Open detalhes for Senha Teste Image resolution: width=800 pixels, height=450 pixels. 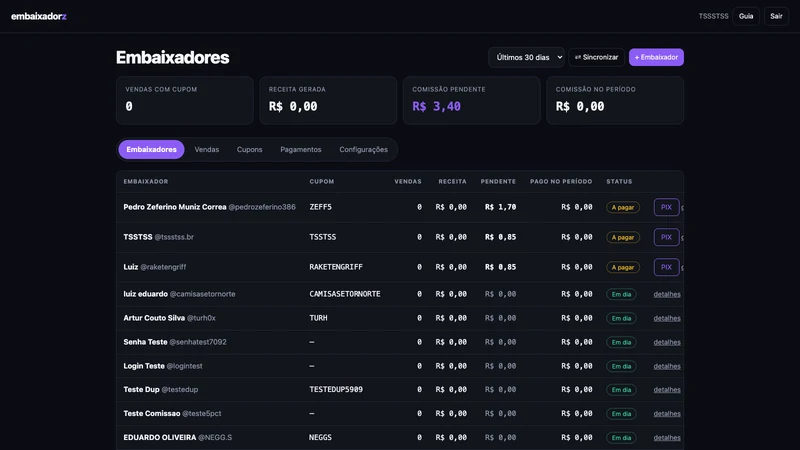tap(667, 342)
